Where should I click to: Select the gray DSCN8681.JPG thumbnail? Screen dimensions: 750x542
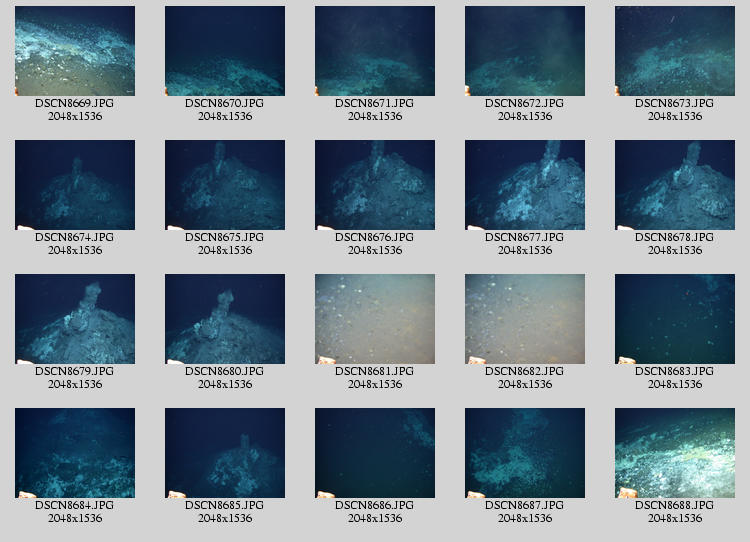pyautogui.click(x=375, y=319)
